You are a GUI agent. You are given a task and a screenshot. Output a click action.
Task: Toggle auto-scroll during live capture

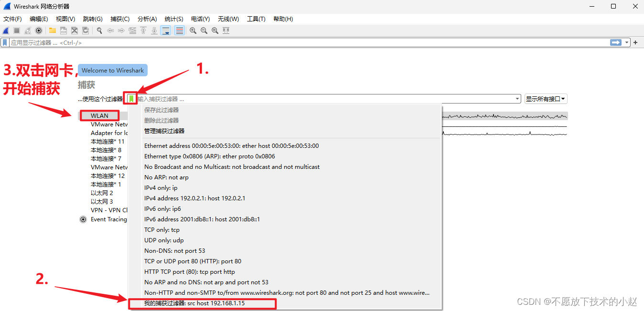[x=166, y=31]
